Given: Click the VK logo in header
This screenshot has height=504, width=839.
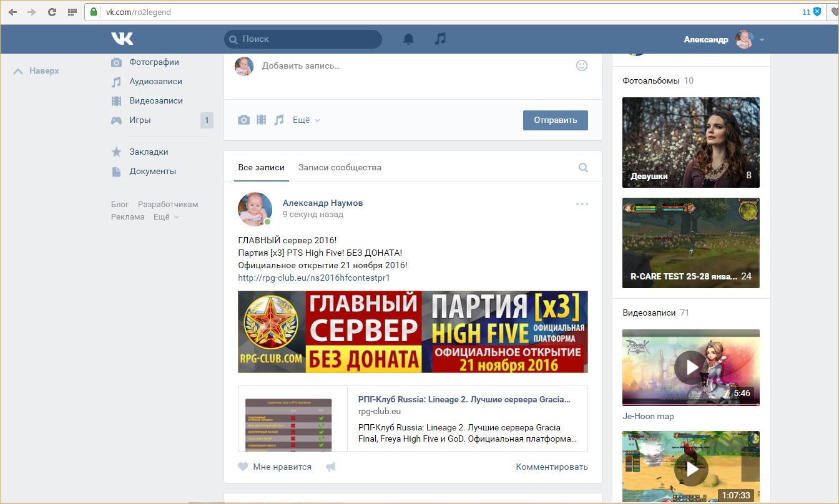Looking at the screenshot, I should click(122, 39).
